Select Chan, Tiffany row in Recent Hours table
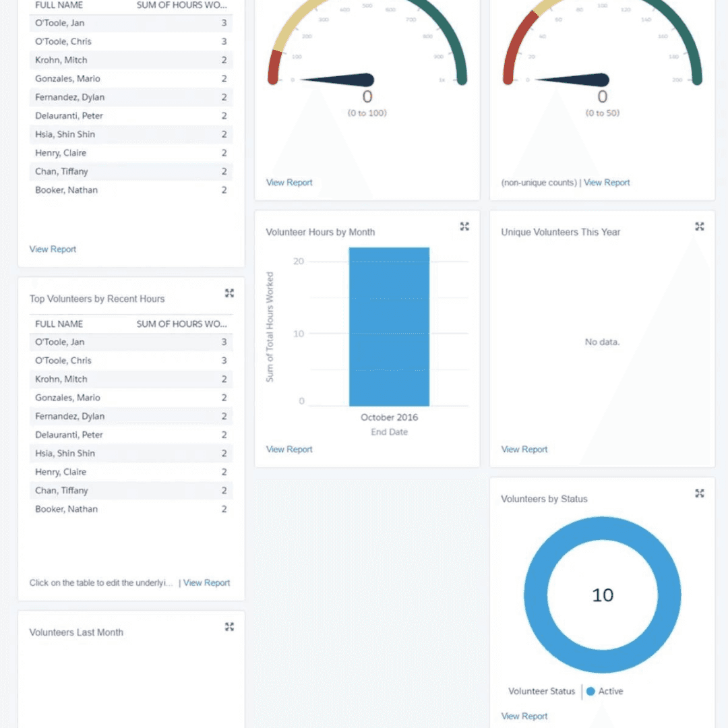 click(x=131, y=491)
